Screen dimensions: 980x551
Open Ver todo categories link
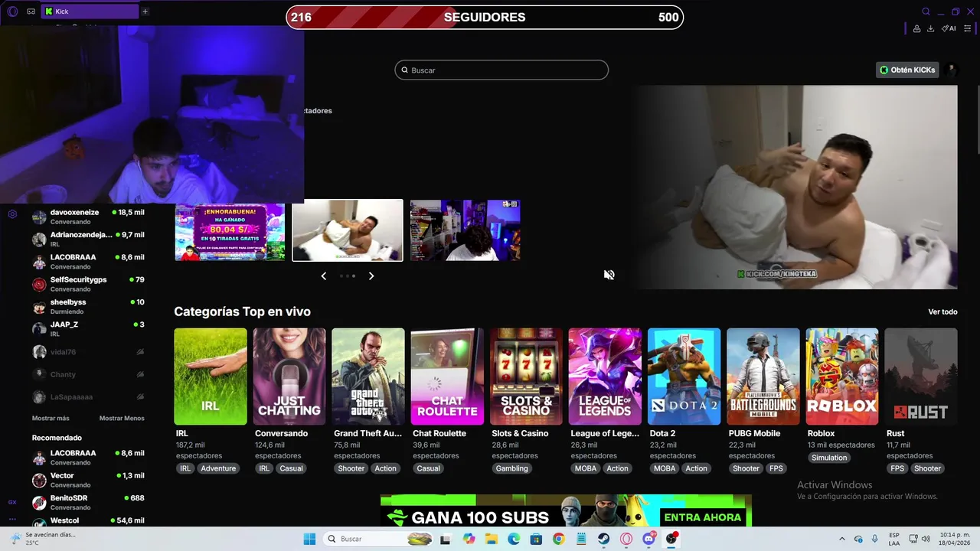(x=942, y=311)
